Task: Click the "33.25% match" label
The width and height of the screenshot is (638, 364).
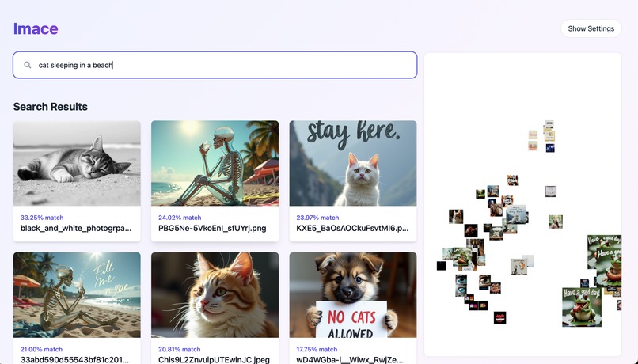Action: 42,218
